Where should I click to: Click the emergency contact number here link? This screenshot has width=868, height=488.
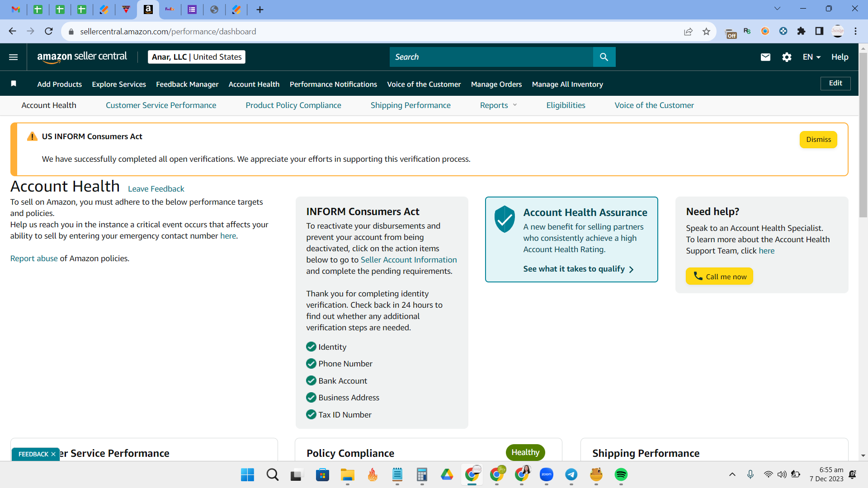point(228,236)
